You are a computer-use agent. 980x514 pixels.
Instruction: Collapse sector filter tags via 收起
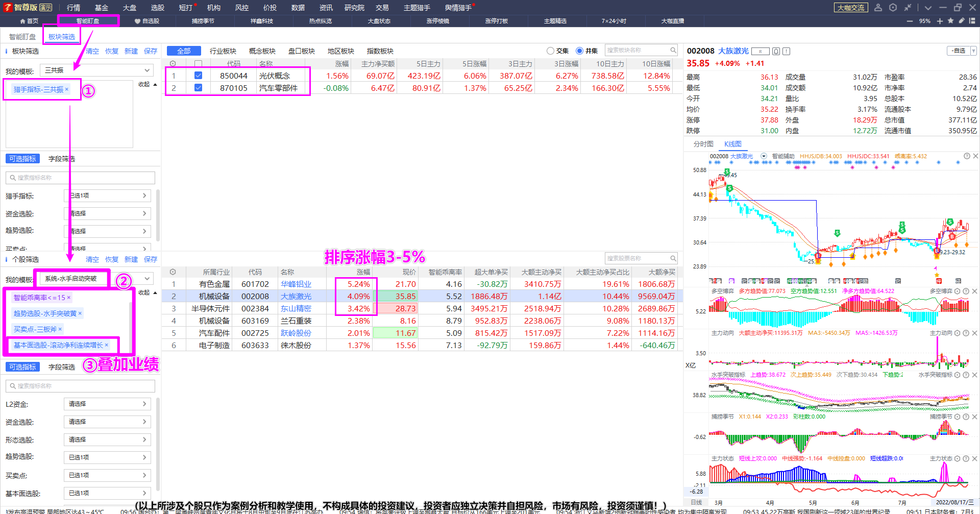pos(148,84)
